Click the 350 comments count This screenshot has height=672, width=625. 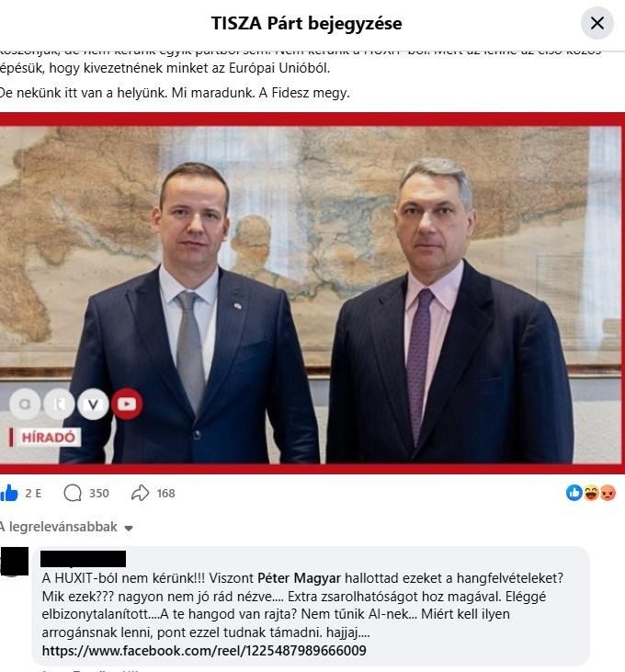coord(99,494)
